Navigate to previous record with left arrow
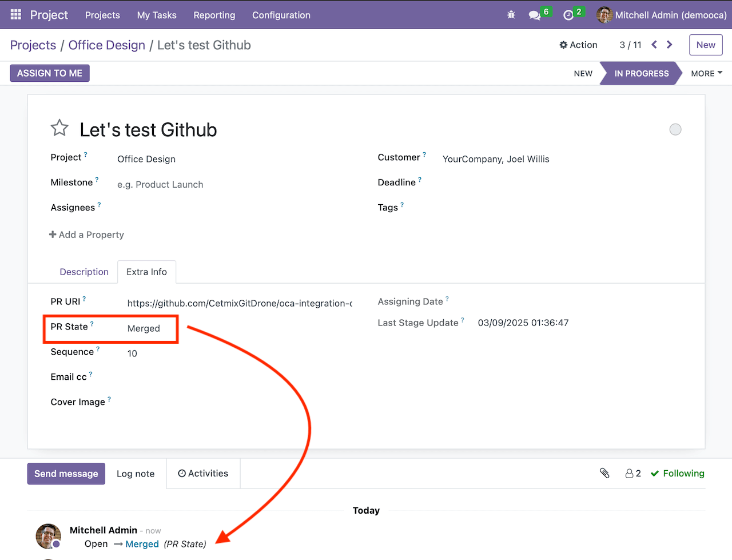Image resolution: width=732 pixels, height=560 pixels. coord(654,44)
